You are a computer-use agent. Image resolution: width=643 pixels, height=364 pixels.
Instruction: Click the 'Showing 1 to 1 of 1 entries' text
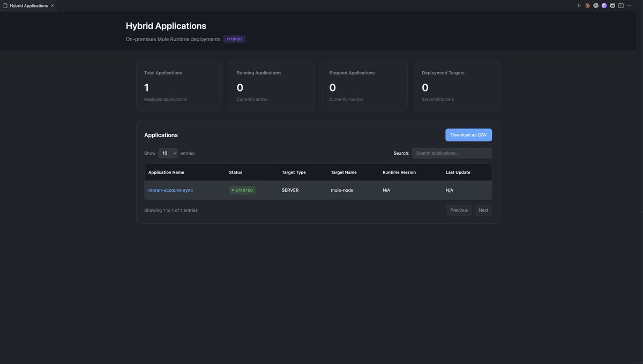click(x=171, y=210)
